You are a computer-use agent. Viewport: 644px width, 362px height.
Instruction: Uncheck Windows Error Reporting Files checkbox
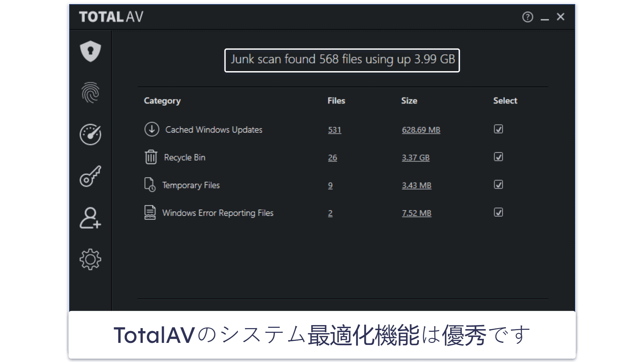(x=498, y=212)
